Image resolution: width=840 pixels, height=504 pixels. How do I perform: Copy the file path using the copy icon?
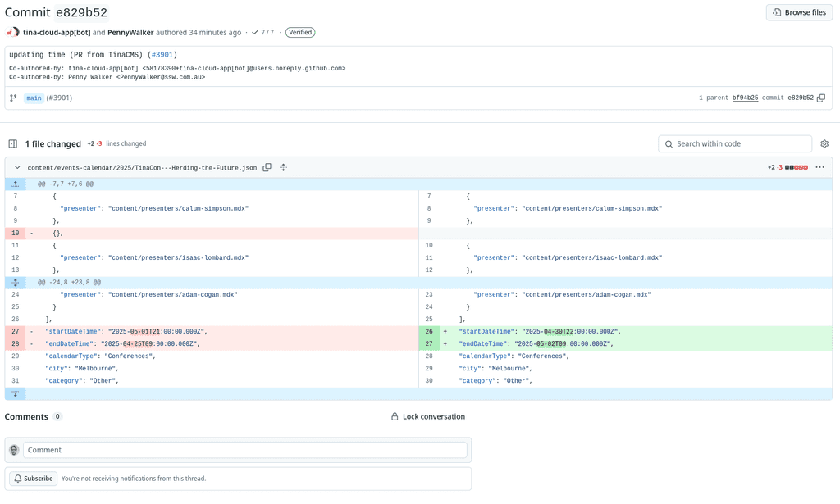[x=267, y=167]
